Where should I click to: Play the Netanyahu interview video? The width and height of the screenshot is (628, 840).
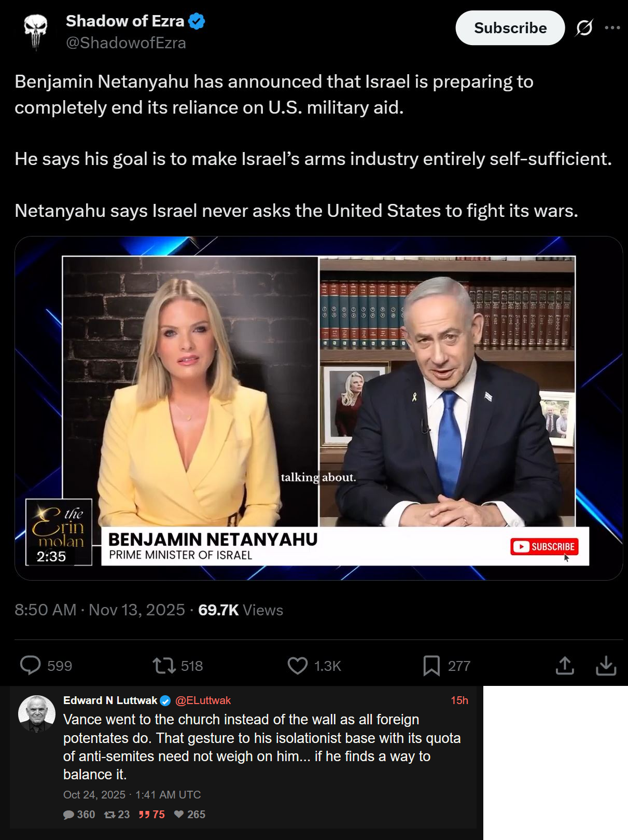[x=318, y=408]
